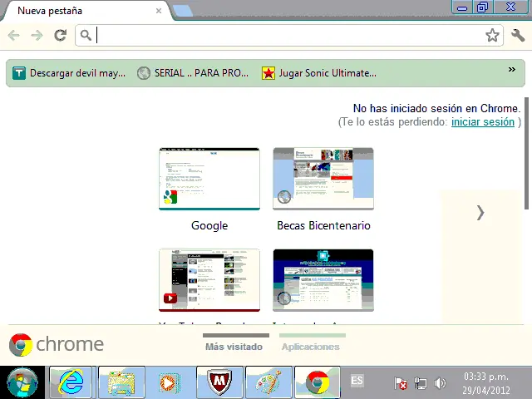
Task: Minimize the Chrome window
Action: (462, 7)
